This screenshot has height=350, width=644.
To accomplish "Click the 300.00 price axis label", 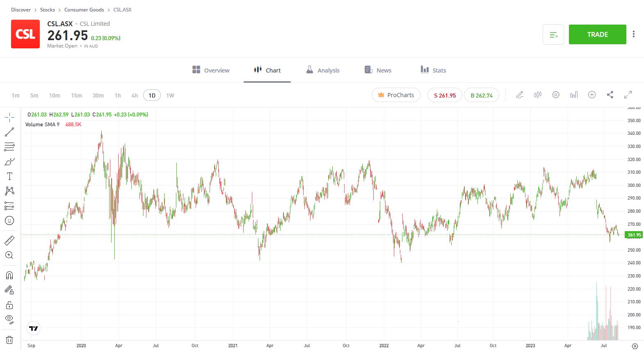I will [x=634, y=185].
